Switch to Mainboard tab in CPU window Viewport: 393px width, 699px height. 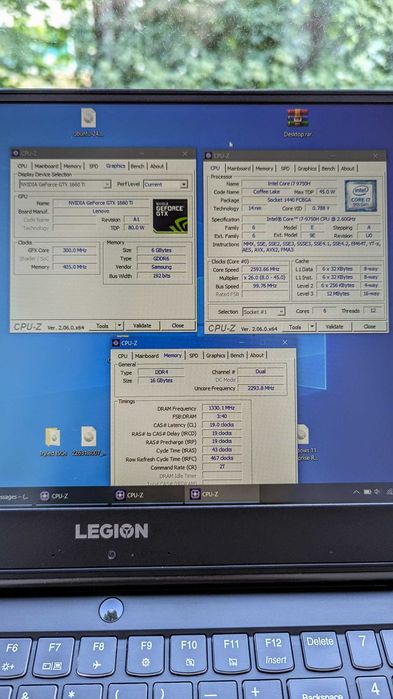tap(239, 169)
